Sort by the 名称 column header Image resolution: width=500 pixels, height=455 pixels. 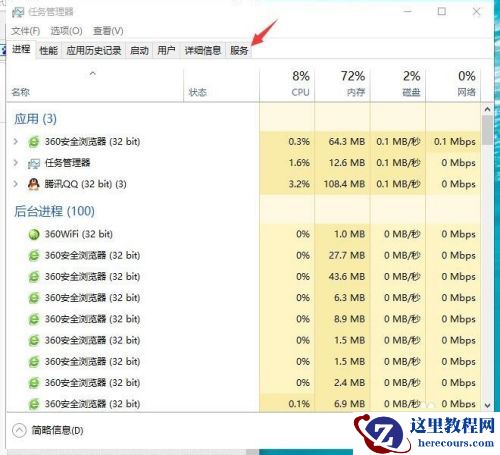pos(95,85)
